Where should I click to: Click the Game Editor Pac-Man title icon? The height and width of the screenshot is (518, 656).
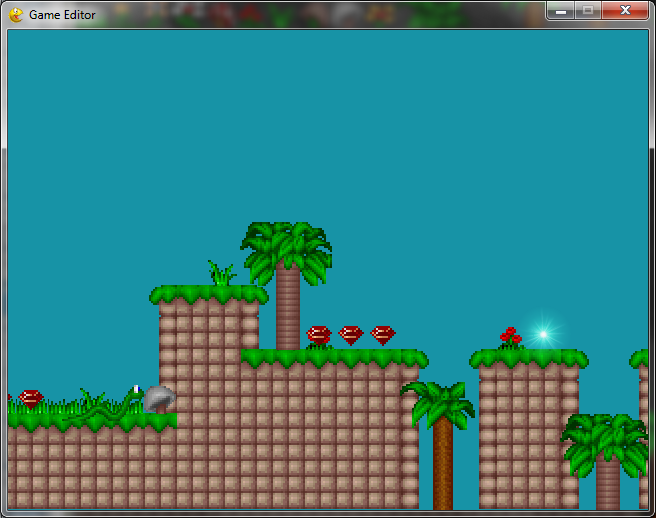[x=16, y=15]
